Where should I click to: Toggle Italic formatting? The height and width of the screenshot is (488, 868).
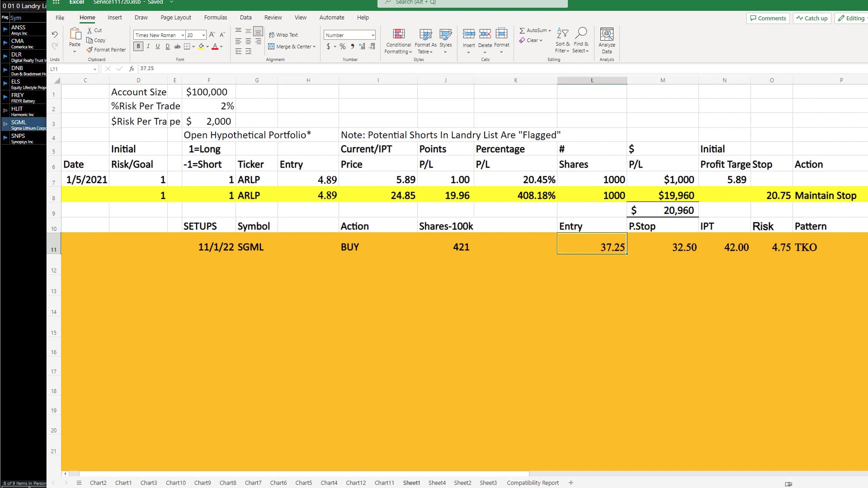pyautogui.click(x=148, y=47)
